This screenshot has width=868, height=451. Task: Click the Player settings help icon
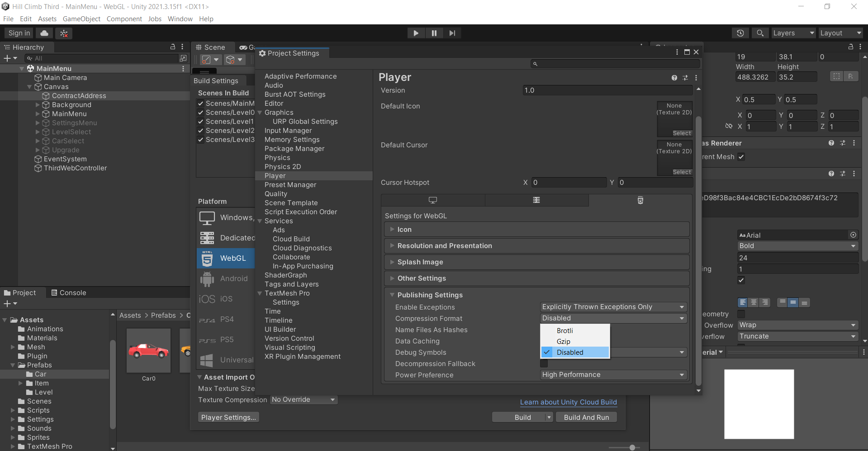tap(674, 78)
